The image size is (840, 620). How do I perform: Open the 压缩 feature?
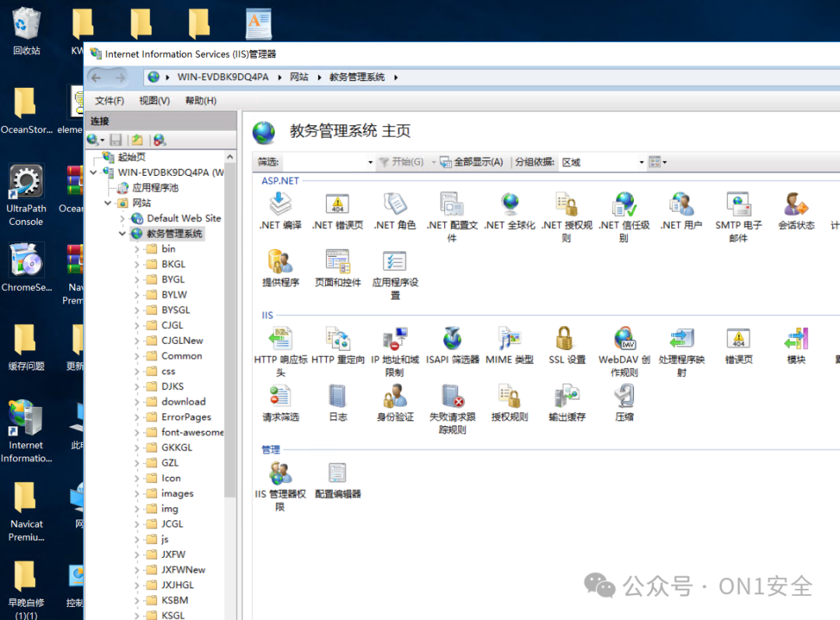(622, 402)
